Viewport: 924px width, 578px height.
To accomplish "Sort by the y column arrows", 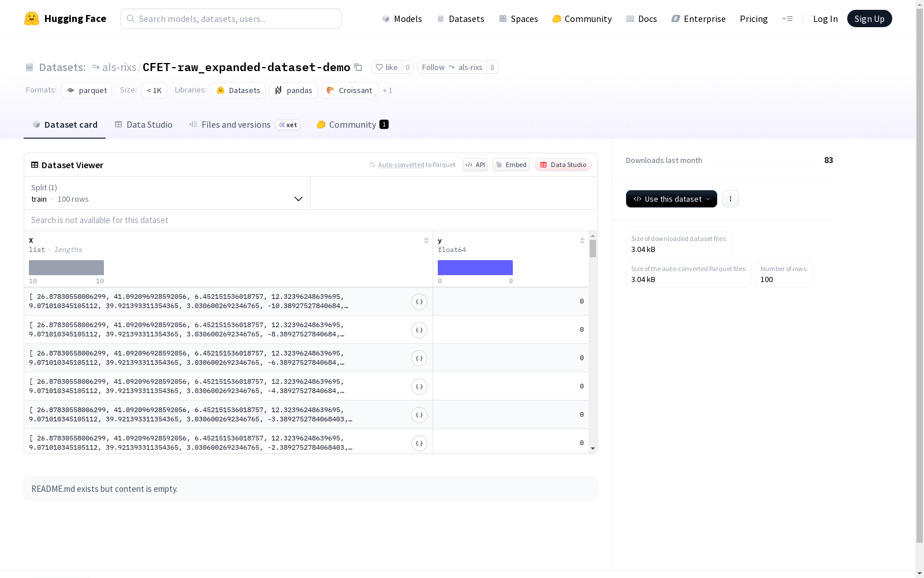I will 582,240.
